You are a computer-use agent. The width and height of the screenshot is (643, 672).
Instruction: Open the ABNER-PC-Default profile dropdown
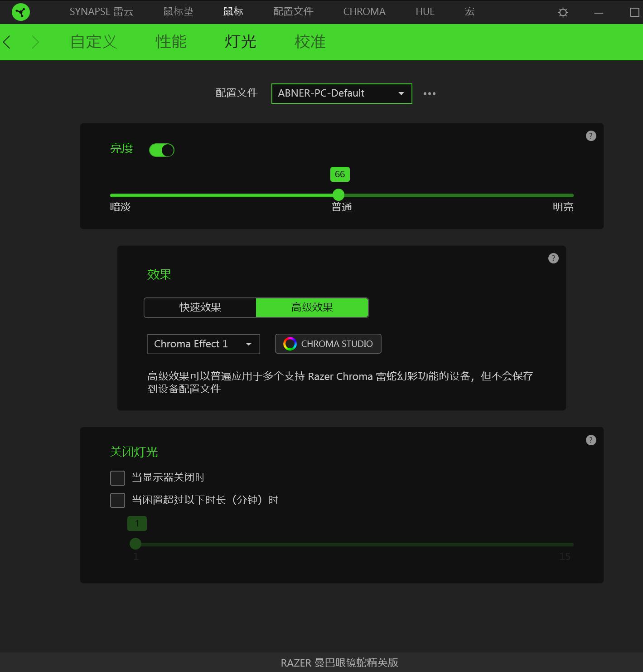coord(341,93)
